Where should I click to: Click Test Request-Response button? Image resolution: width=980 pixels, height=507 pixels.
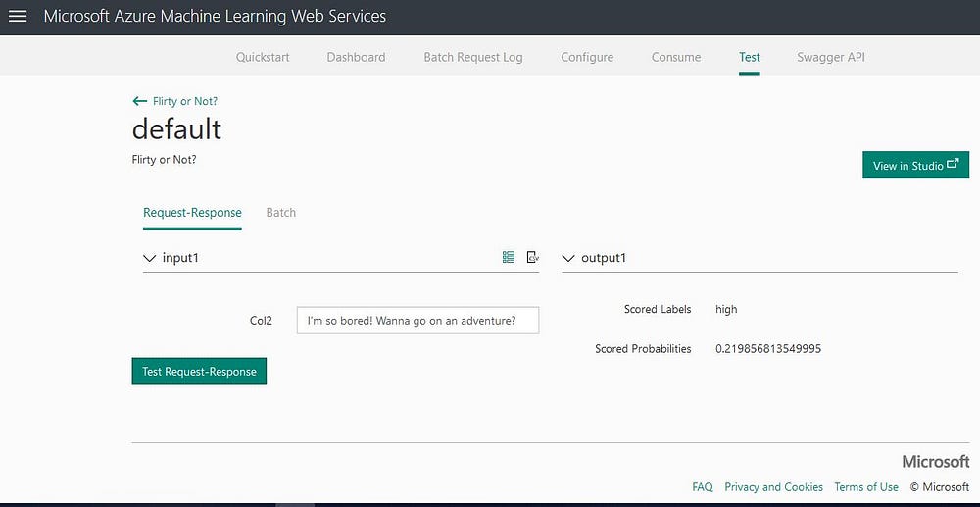[x=199, y=372]
